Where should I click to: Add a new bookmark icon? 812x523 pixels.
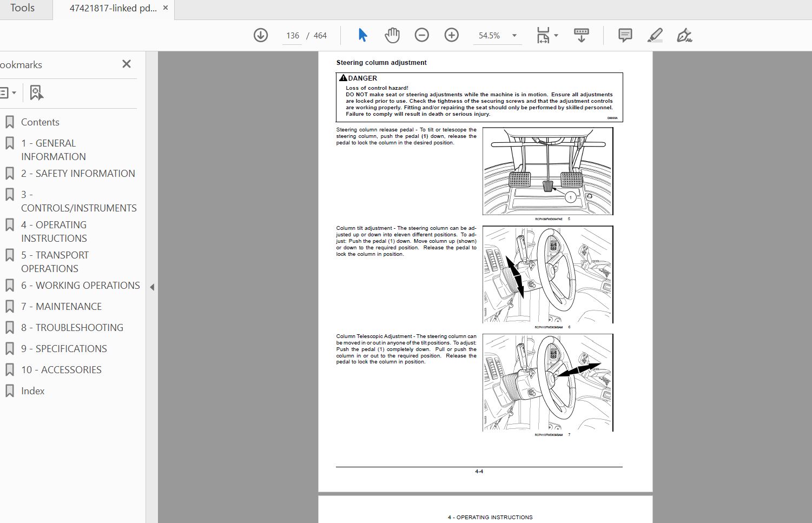click(36, 92)
